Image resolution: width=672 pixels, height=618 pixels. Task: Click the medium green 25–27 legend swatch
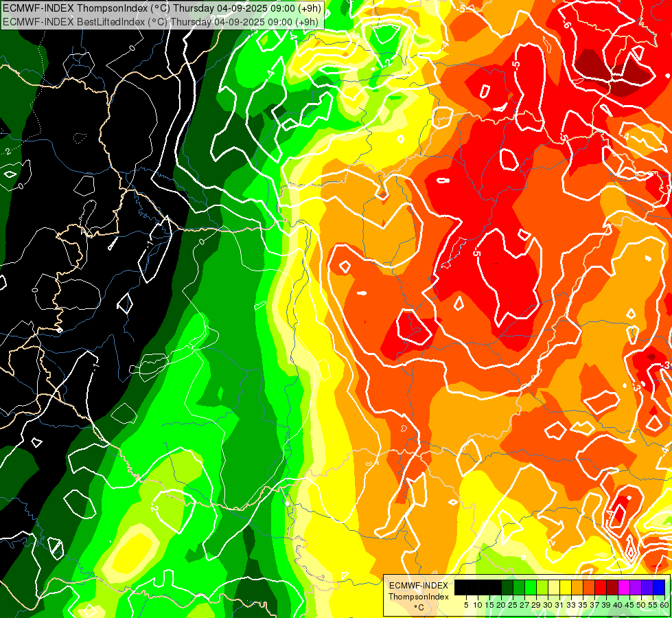519,587
